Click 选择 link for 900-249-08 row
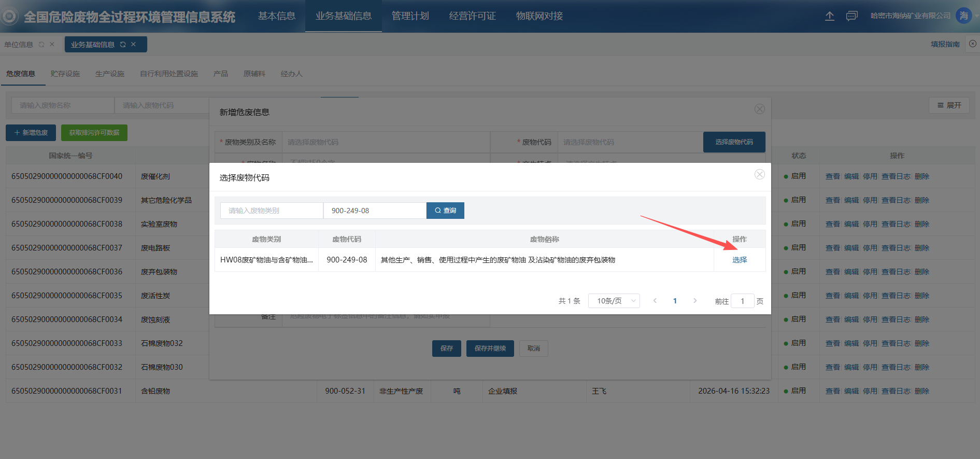This screenshot has width=980, height=459. (740, 260)
